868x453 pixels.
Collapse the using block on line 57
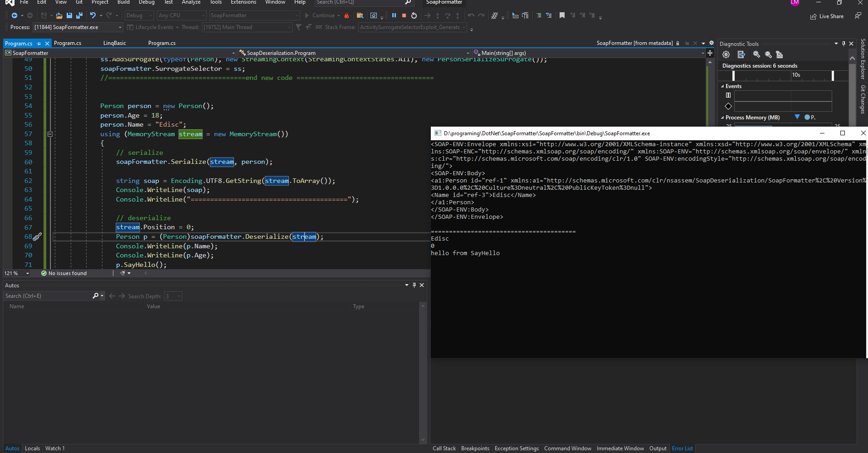[x=50, y=134]
